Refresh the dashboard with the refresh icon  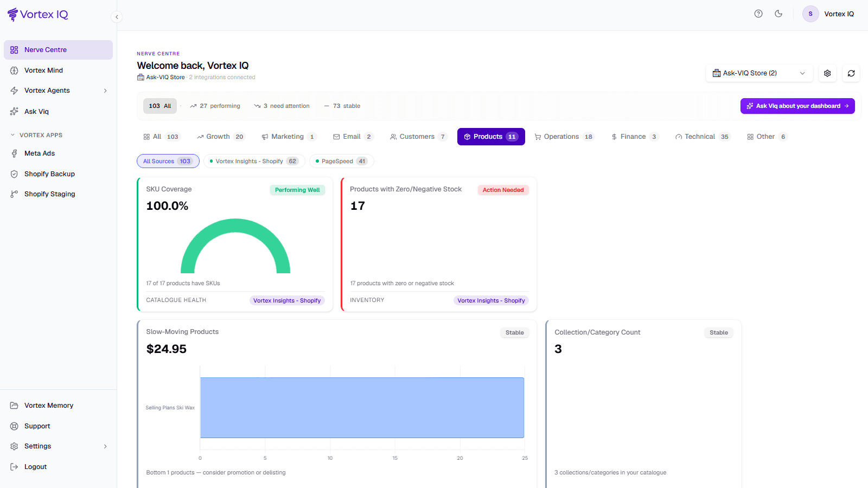pos(851,73)
